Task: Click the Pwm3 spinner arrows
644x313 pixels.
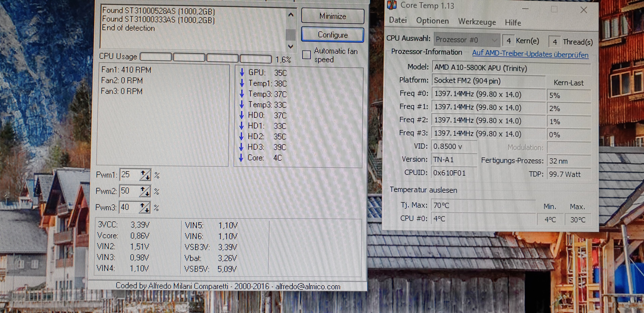Action: tap(145, 208)
